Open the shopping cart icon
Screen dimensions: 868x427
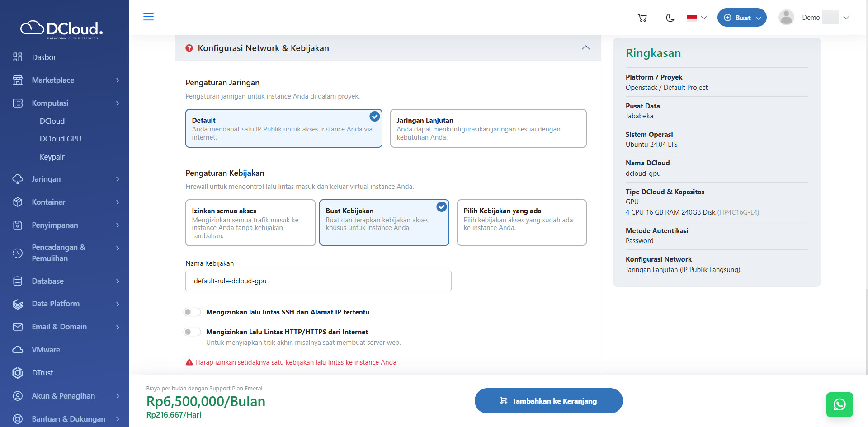tap(642, 18)
